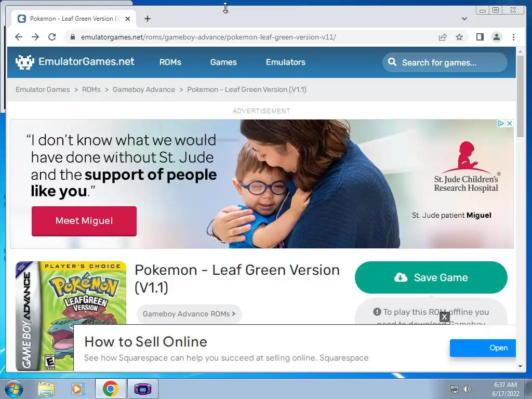532x399 pixels.
Task: Click the St. Jude Children's Research Hospital logo
Action: [x=466, y=167]
